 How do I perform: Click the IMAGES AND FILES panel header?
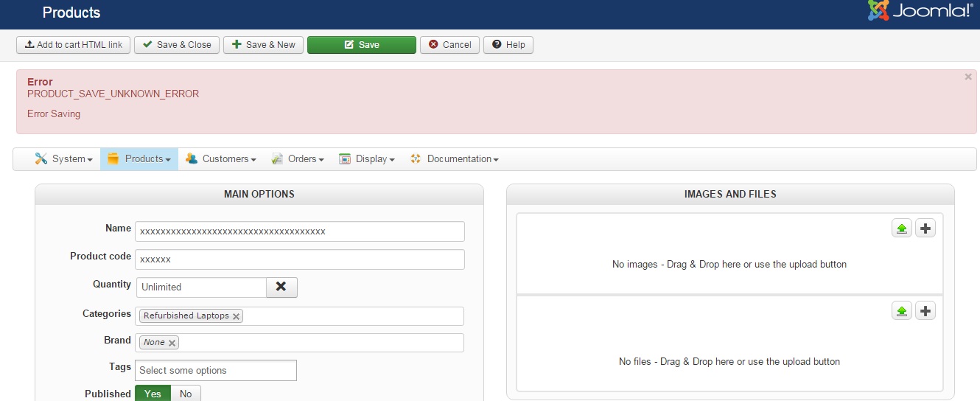coord(730,195)
